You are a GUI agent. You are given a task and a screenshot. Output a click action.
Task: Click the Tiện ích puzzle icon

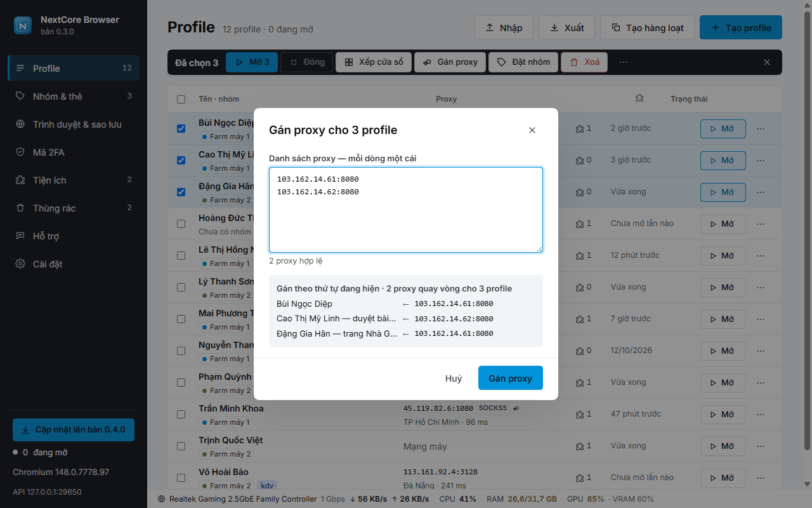20,180
